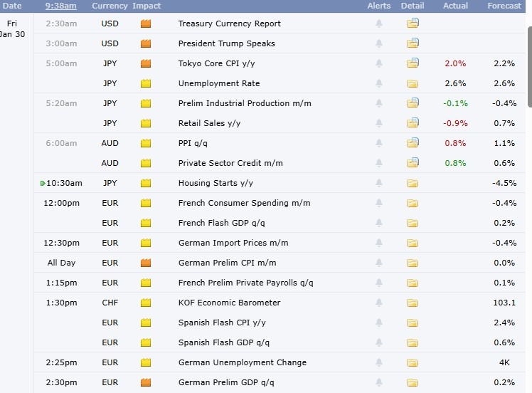Image resolution: width=532 pixels, height=393 pixels.
Task: Open detail folder for Retail Sales y/y
Action: 413,123
